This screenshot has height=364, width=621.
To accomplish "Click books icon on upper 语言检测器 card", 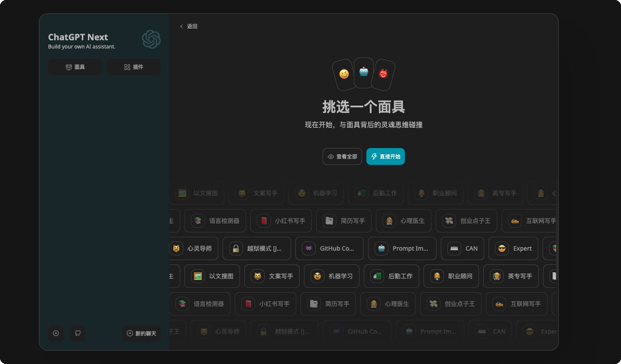I will 198,221.
